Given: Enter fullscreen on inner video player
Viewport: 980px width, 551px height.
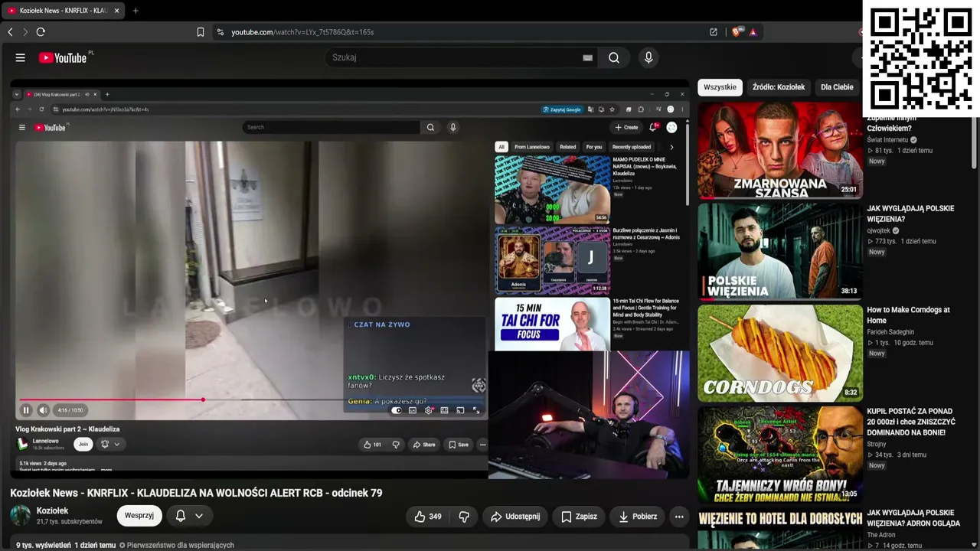Looking at the screenshot, I should pos(476,410).
